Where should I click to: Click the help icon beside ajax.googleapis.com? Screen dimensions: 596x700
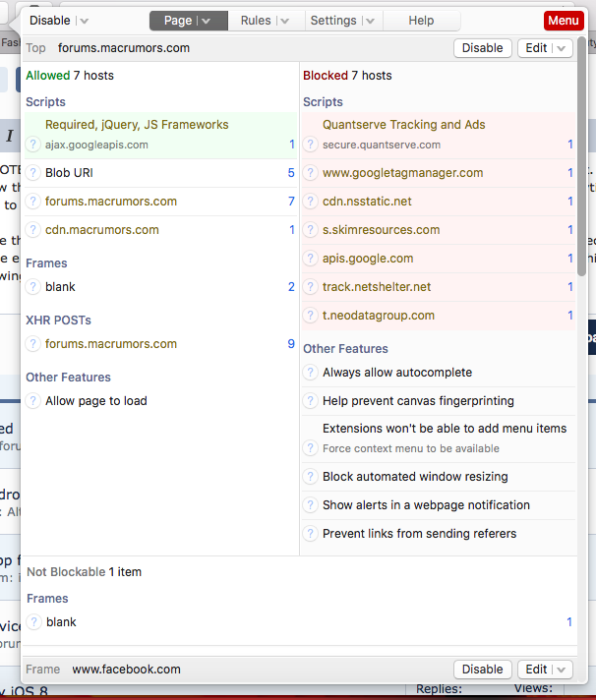tap(32, 145)
